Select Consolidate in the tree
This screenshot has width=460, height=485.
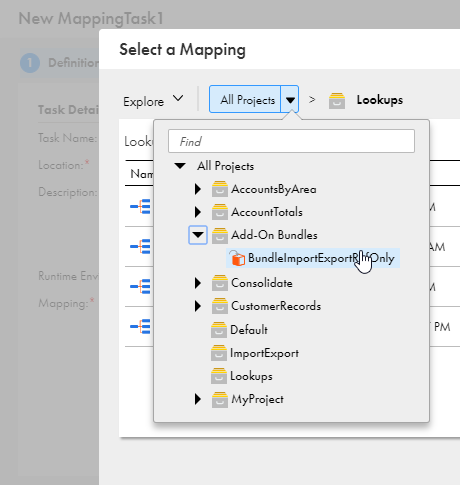coord(262,283)
